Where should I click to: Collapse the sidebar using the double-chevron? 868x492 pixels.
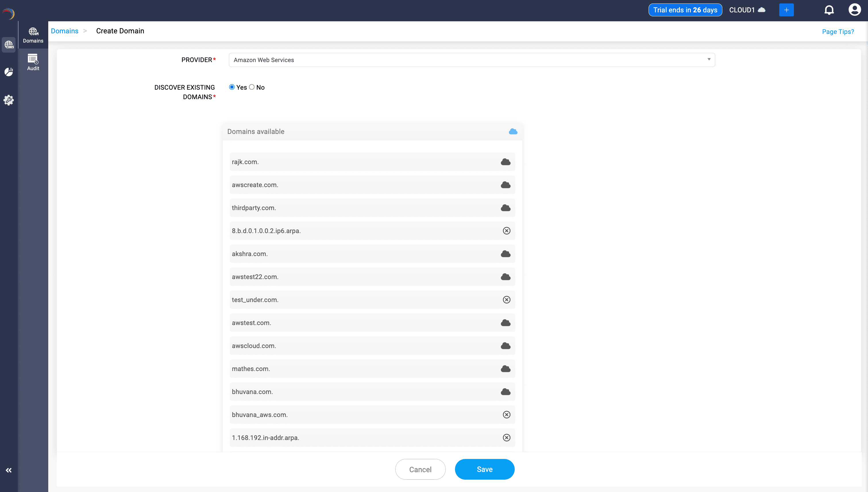pyautogui.click(x=9, y=470)
